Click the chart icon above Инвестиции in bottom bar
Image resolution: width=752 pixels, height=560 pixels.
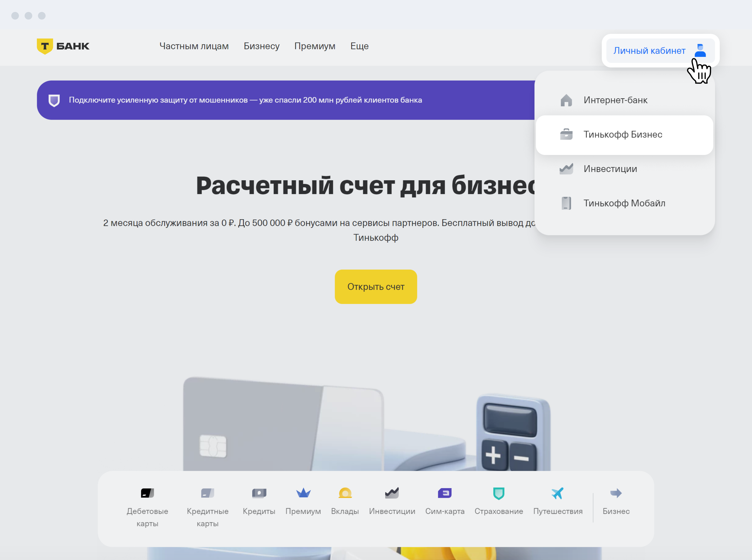(392, 493)
